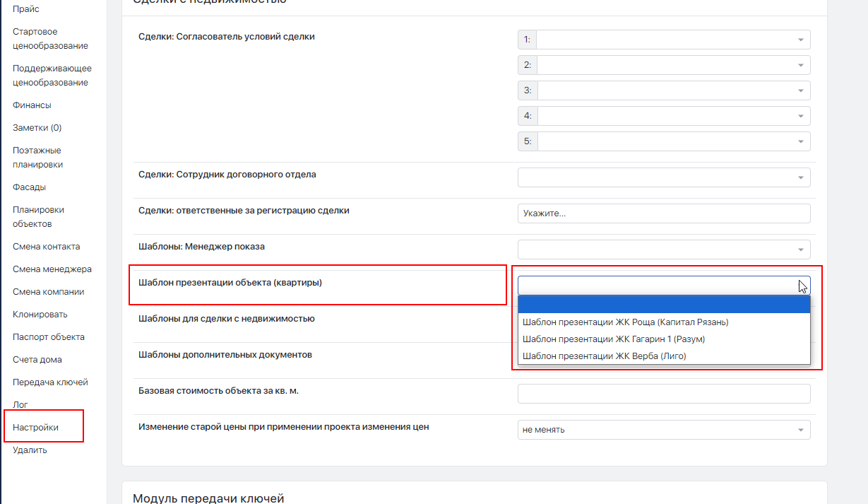Open Передача ключей sidebar item

pos(50,382)
